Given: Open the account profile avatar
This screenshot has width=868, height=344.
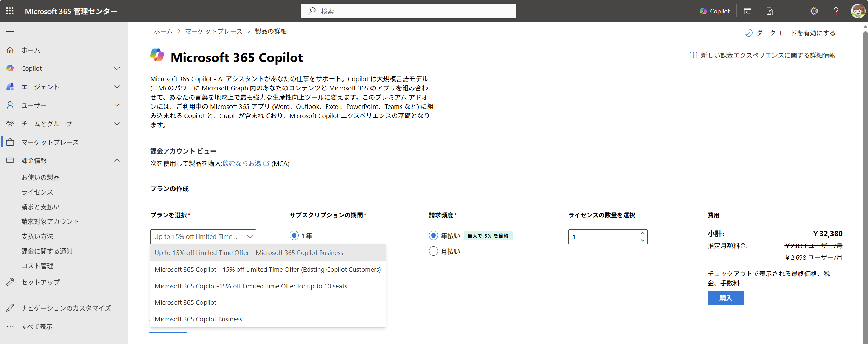Looking at the screenshot, I should click(x=858, y=11).
